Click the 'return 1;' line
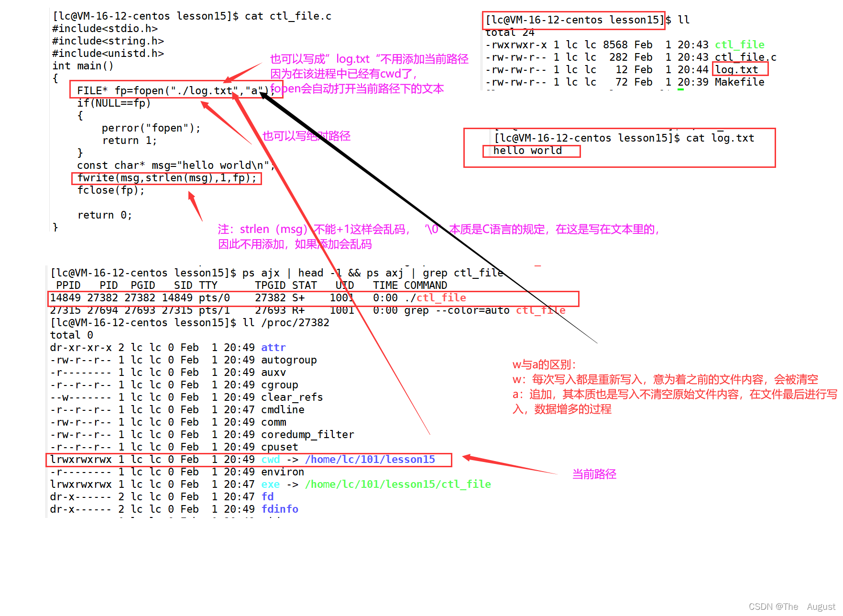The width and height of the screenshot is (843, 616). 129,141
